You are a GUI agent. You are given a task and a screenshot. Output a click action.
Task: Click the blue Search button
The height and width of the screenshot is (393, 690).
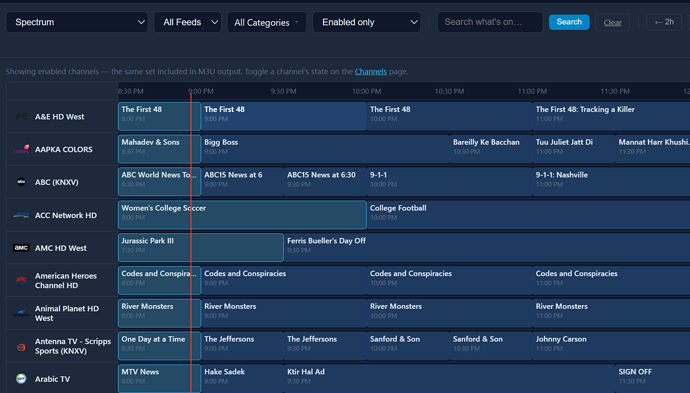tap(569, 22)
